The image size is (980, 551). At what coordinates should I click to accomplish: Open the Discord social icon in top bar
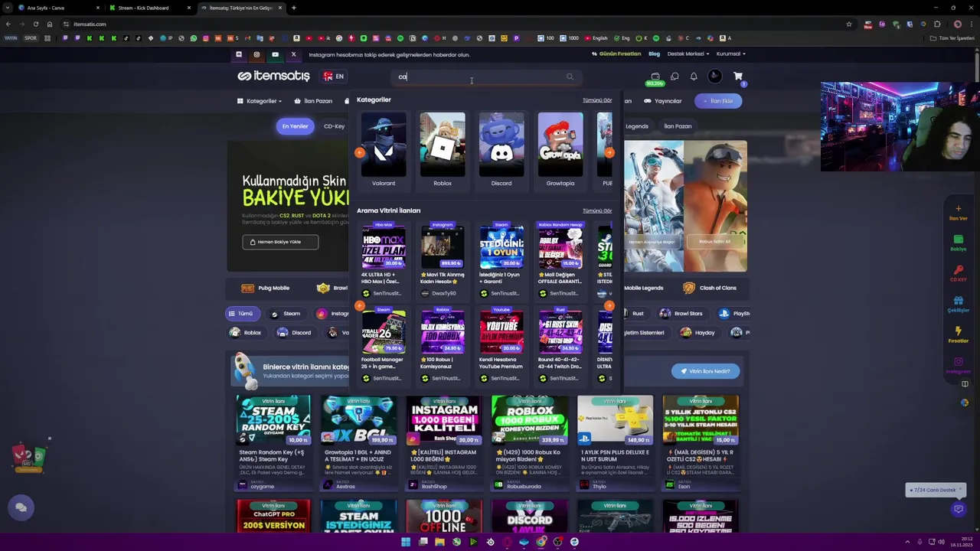[239, 54]
